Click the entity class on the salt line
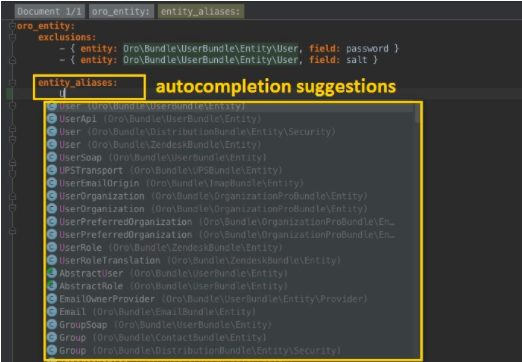This screenshot has height=362, width=522. click(x=210, y=60)
